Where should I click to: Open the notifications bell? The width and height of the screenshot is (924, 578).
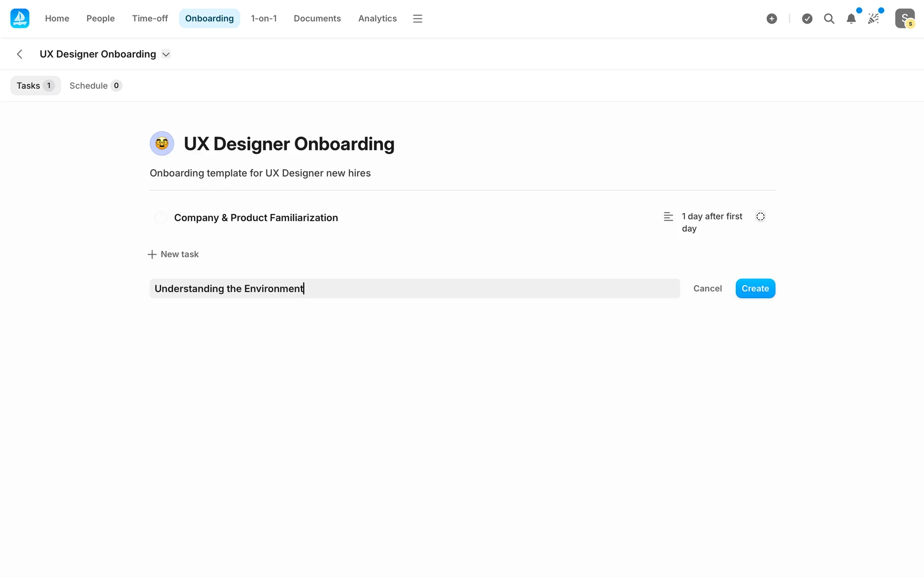coord(851,19)
